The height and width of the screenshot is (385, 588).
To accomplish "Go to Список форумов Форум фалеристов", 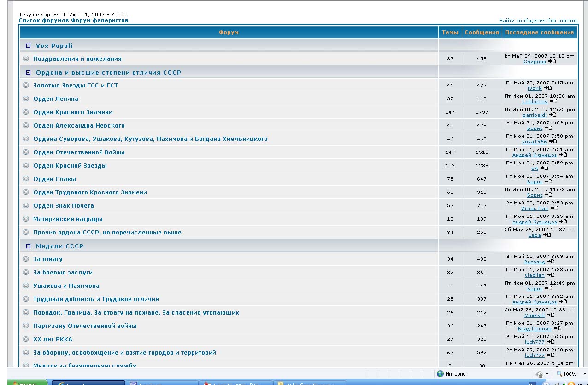I will tap(73, 21).
